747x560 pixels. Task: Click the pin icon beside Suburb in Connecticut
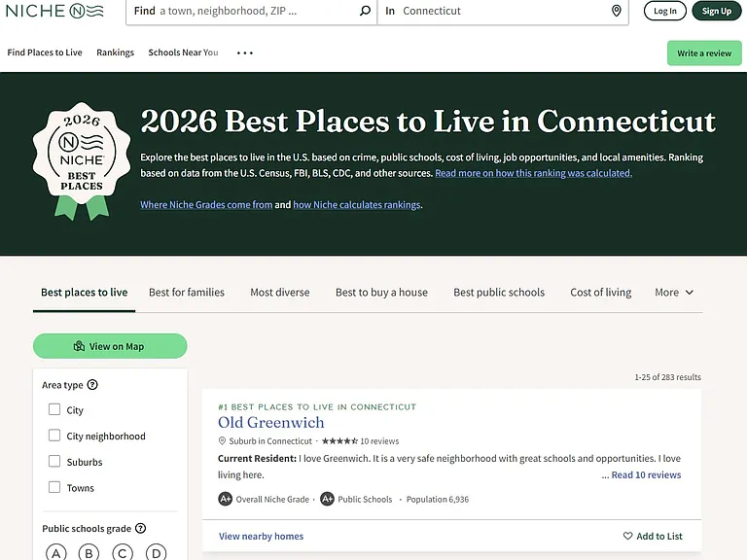pyautogui.click(x=222, y=441)
